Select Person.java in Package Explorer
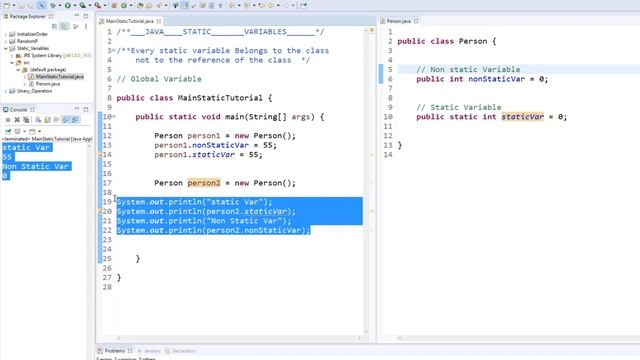The image size is (640, 360). (48, 84)
